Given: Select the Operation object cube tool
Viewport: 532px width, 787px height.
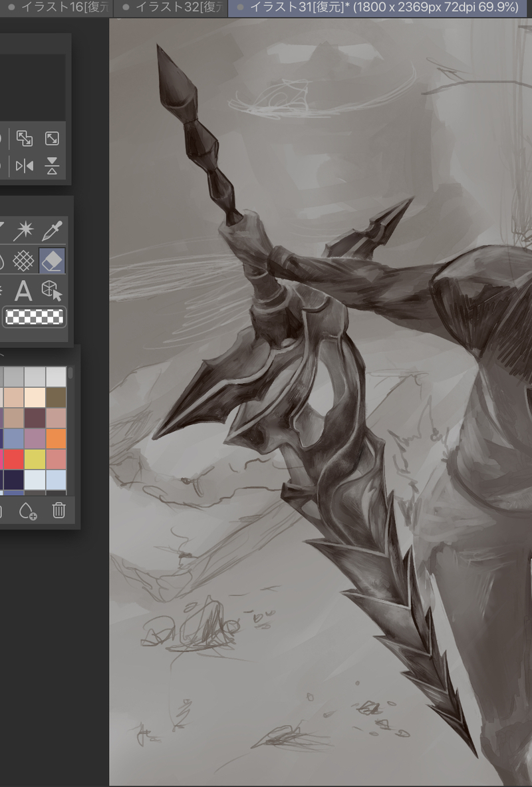Looking at the screenshot, I should [52, 291].
